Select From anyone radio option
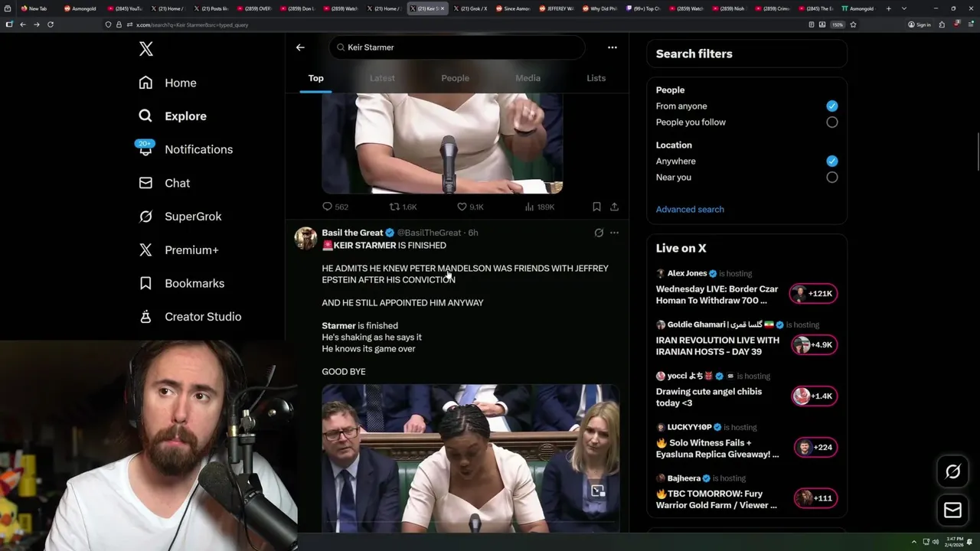This screenshot has width=980, height=551. pos(831,106)
